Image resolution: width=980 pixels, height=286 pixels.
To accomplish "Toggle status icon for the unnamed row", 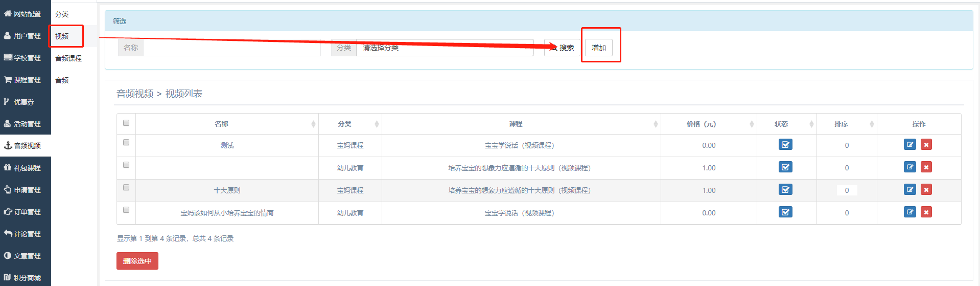I will [x=785, y=167].
